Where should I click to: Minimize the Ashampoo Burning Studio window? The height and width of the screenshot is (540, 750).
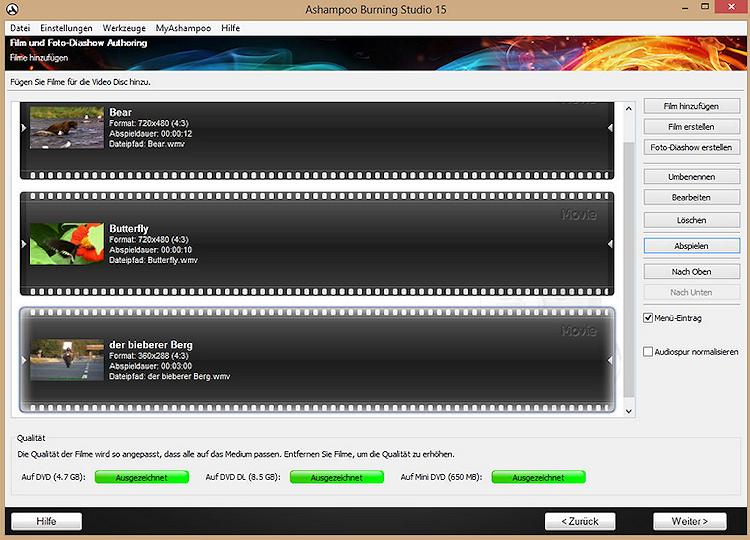coord(685,8)
